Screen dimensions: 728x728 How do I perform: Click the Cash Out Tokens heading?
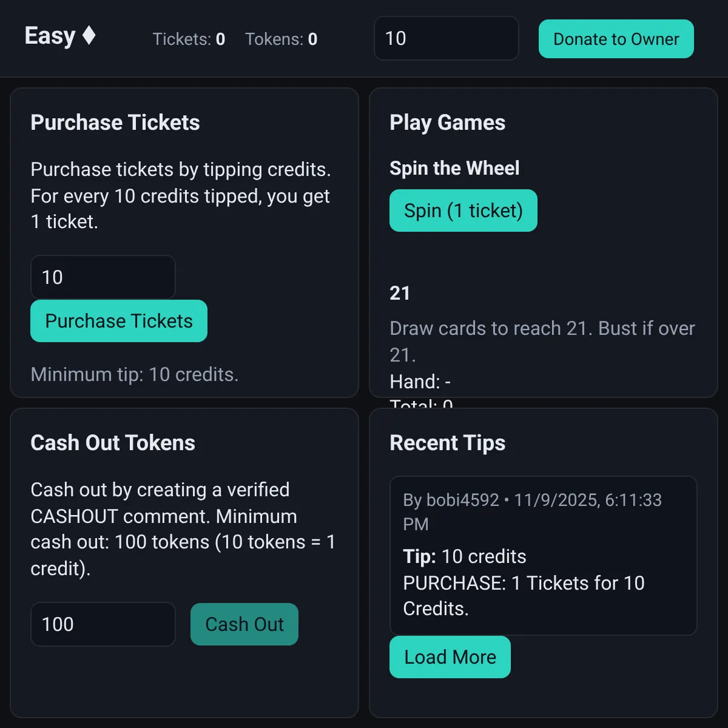pos(113,443)
